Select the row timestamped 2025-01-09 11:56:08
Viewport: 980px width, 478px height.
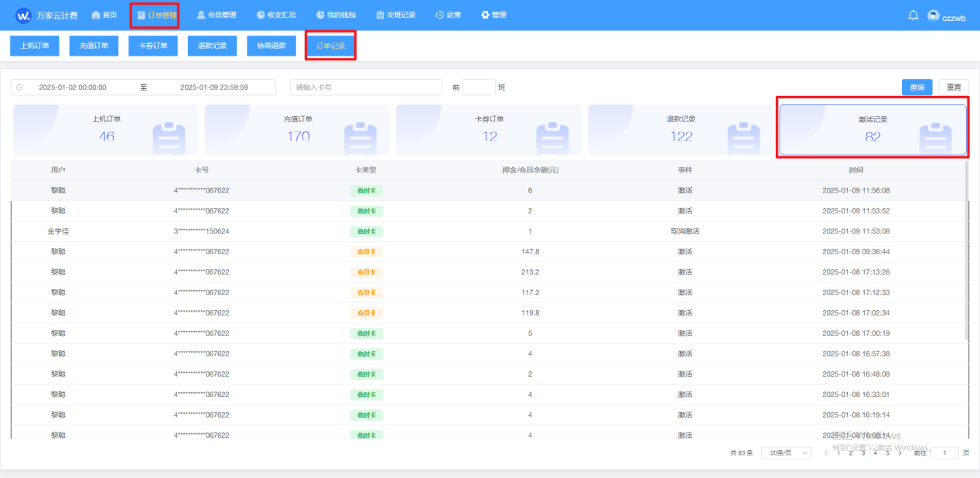tap(488, 190)
